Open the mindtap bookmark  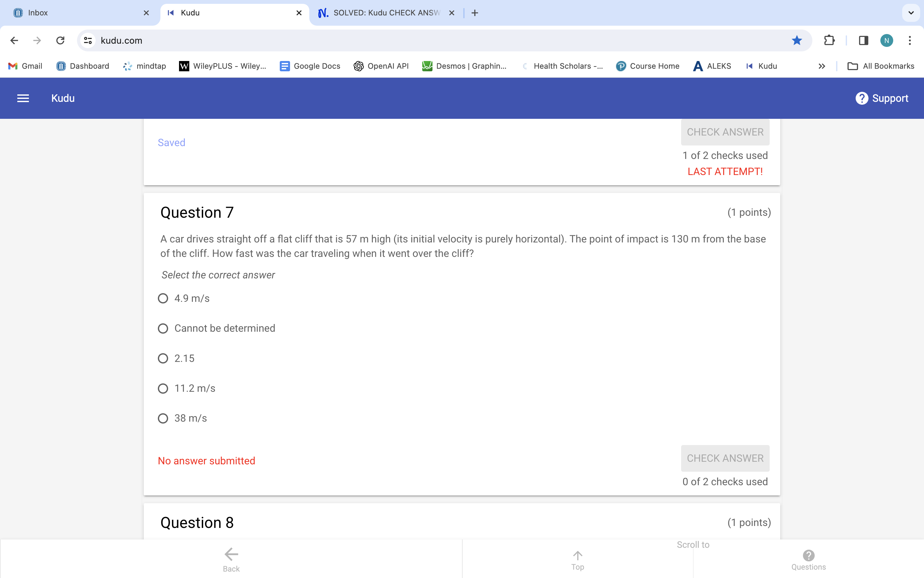point(145,66)
